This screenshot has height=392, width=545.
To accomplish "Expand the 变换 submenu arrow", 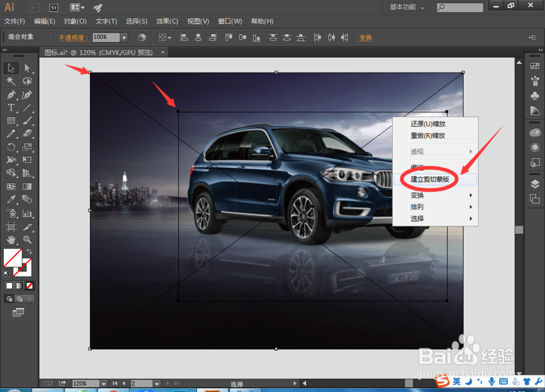I will tap(471, 195).
